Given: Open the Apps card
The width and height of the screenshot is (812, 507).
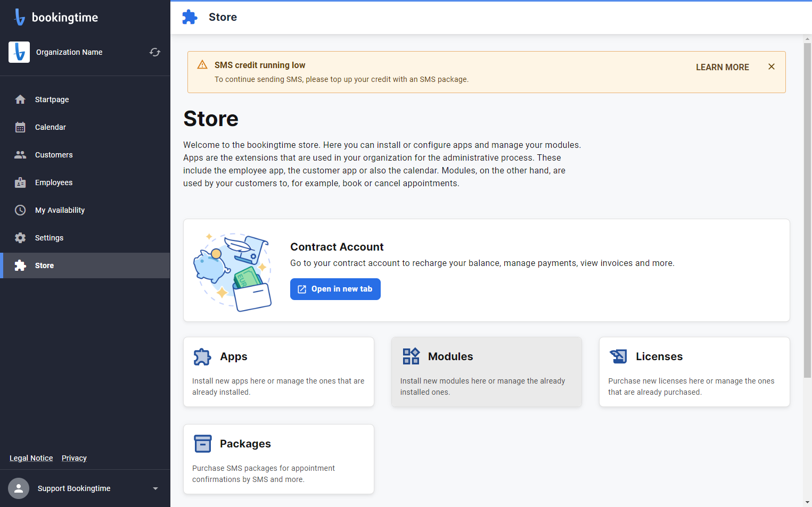Looking at the screenshot, I should click(x=278, y=372).
